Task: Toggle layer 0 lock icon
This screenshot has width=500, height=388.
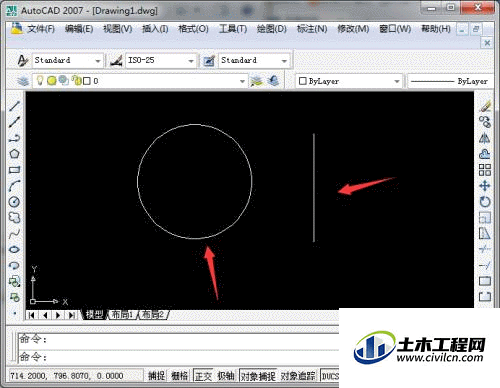Action: (76, 80)
